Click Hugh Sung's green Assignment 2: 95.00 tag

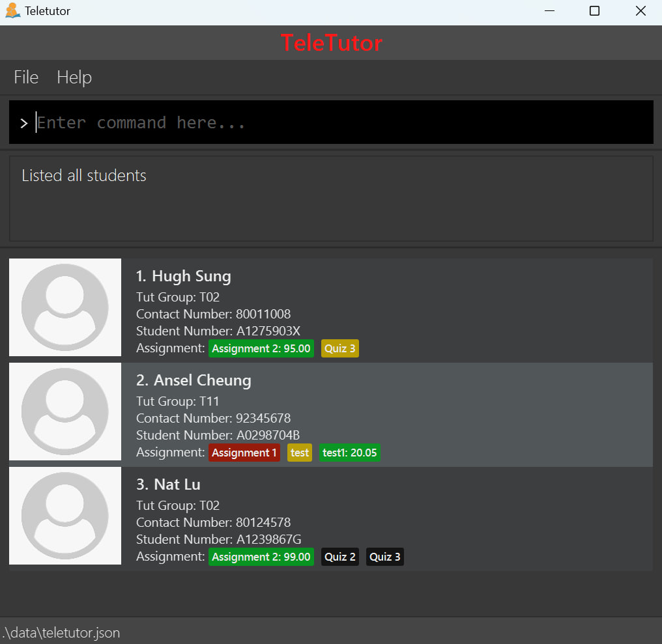tap(261, 348)
